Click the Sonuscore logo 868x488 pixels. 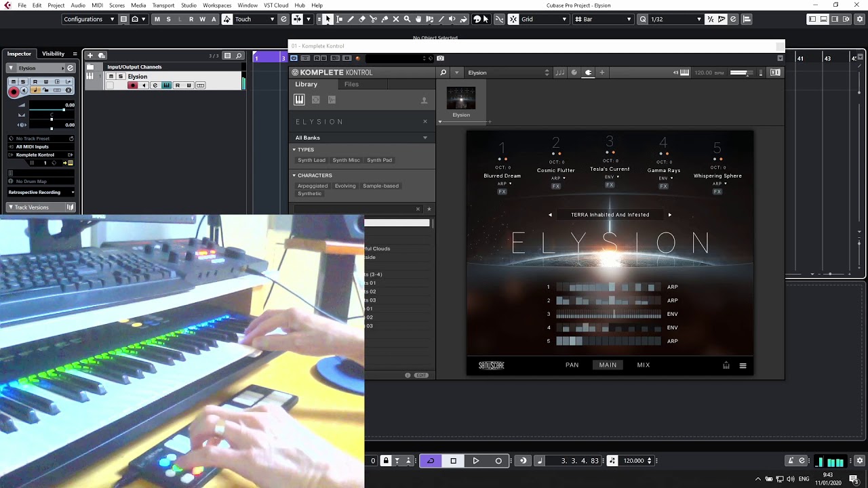click(492, 365)
